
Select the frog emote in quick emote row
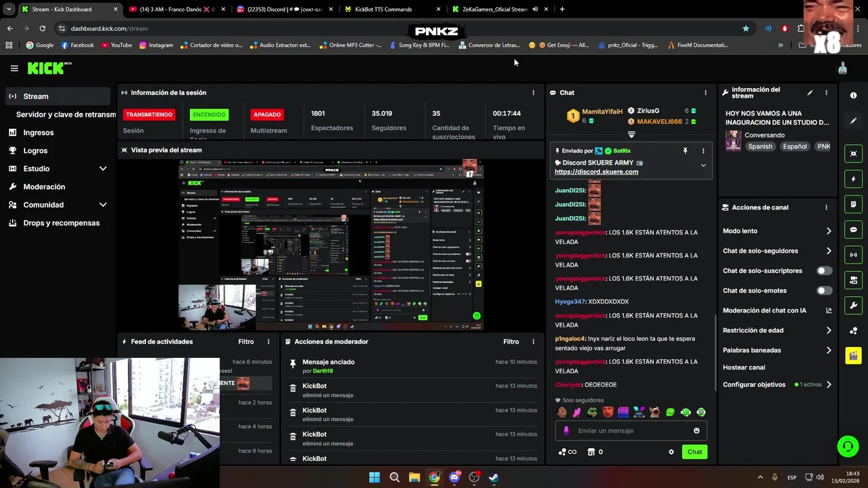[x=593, y=411]
